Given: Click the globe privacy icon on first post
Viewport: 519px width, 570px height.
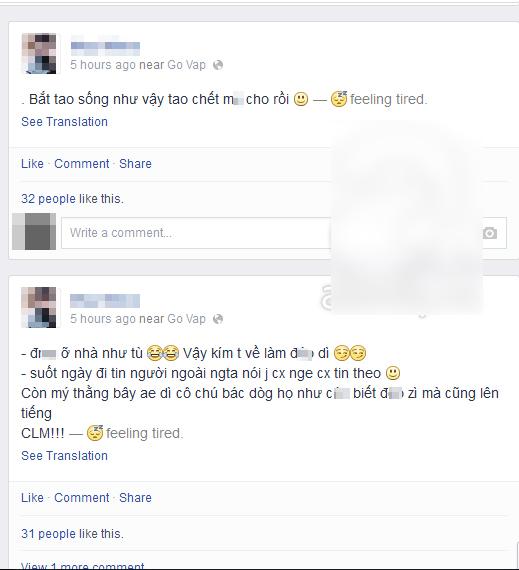Looking at the screenshot, I should tap(218, 65).
